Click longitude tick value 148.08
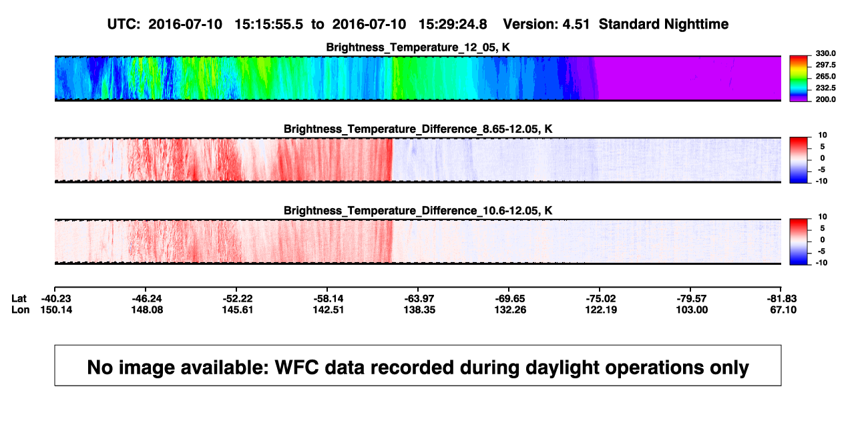This screenshot has height=445, width=868. point(146,310)
